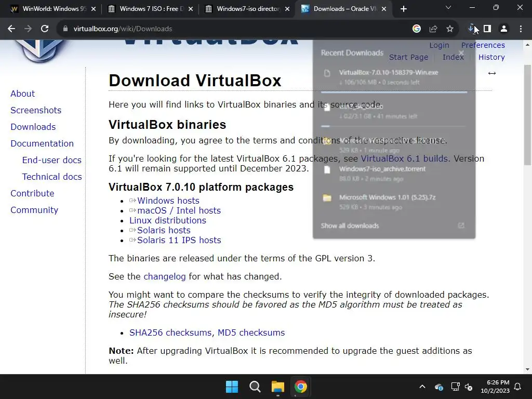Screen dimensions: 532x399
Task: Click the scrollbar down arrow
Action: [527, 369]
